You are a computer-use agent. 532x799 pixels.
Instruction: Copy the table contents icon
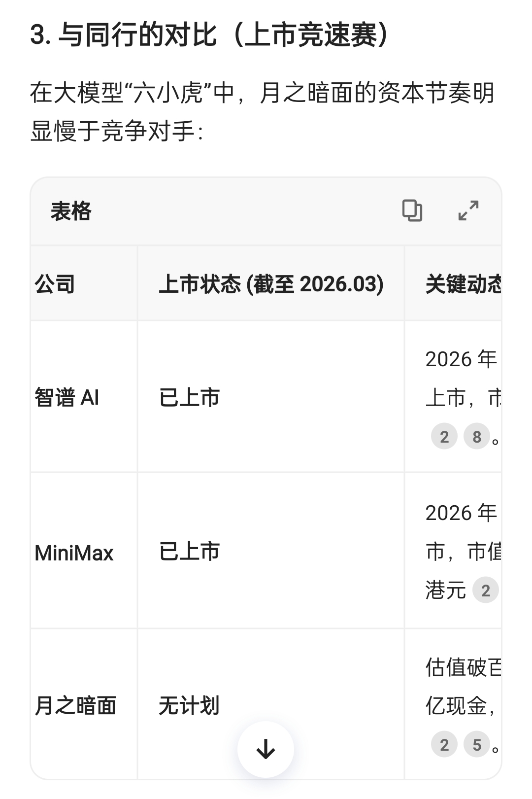coord(412,210)
